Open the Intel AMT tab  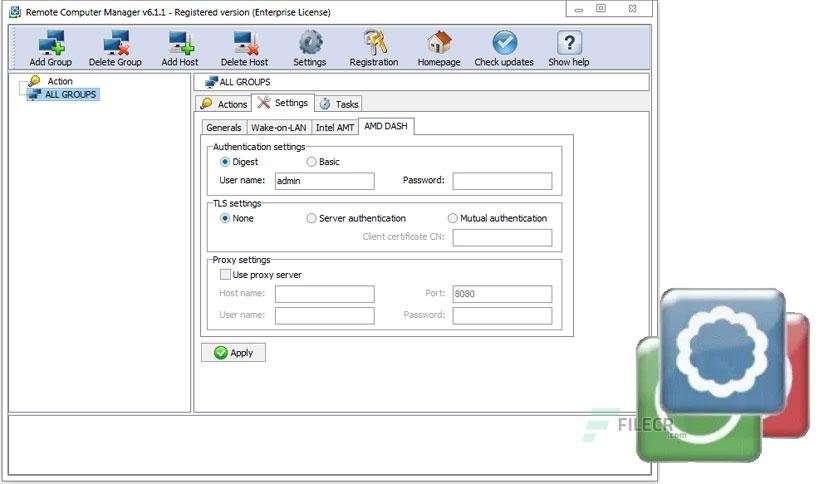[335, 127]
